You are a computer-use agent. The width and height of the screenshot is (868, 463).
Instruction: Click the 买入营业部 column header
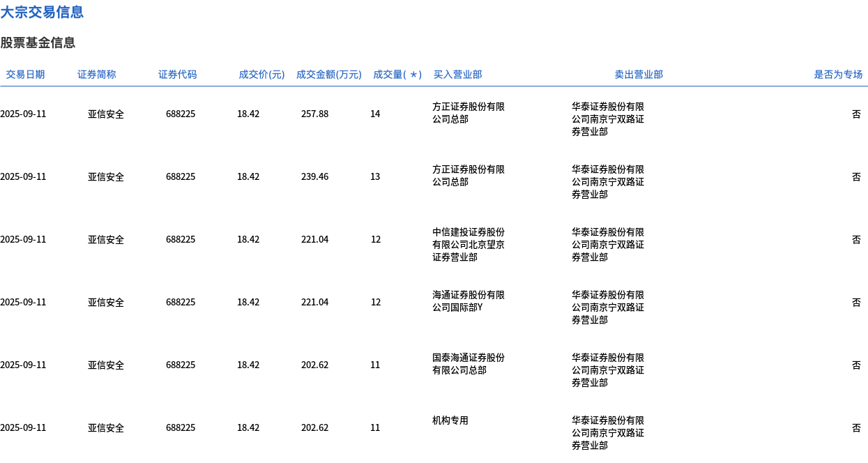tap(457, 75)
